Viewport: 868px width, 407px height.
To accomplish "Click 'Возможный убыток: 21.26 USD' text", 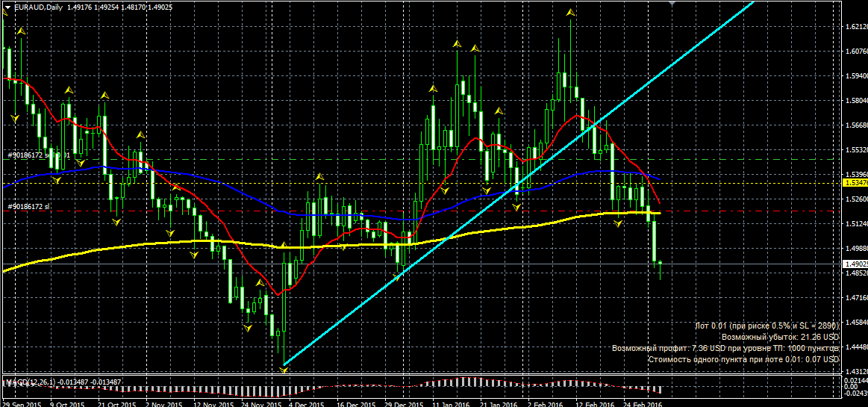I will (781, 337).
